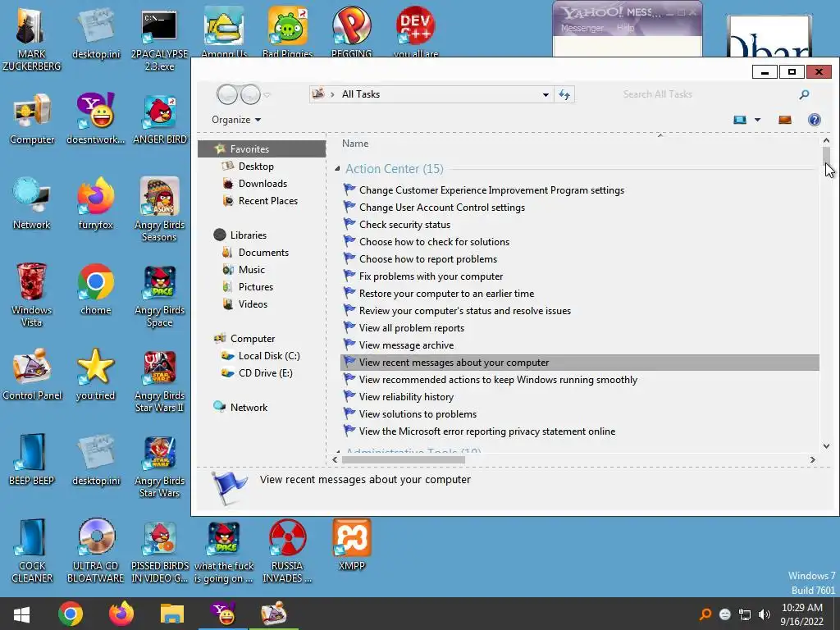
Task: Select the 2PACALYPSE 2.3.exe desktop icon
Action: [x=159, y=39]
